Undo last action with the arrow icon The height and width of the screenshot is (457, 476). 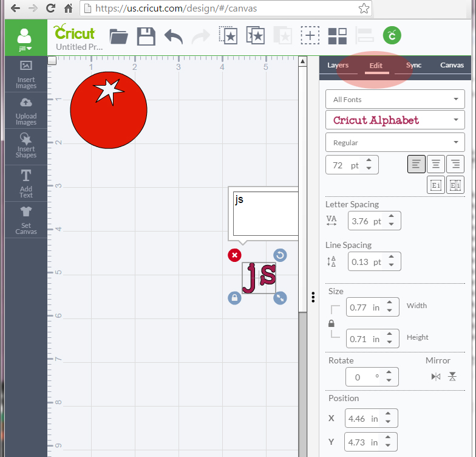point(174,36)
